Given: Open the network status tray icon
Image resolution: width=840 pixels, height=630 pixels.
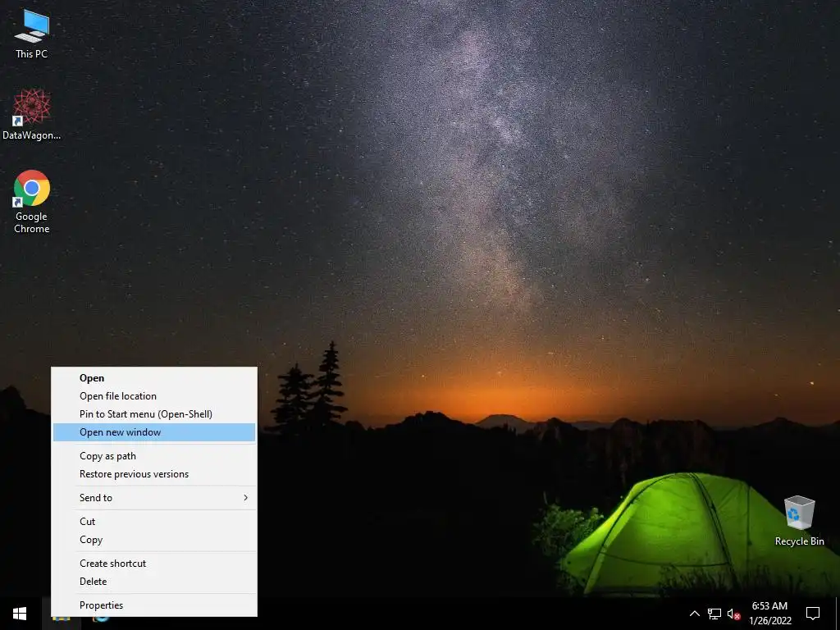Looking at the screenshot, I should click(x=714, y=614).
